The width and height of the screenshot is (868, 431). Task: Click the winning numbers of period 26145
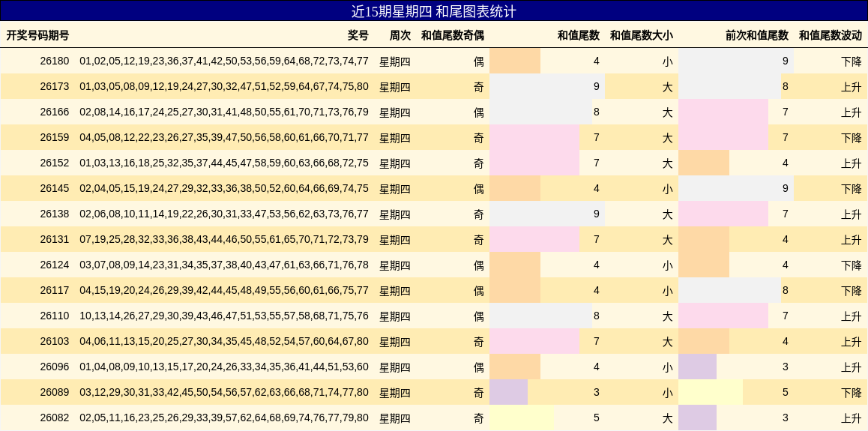(224, 188)
